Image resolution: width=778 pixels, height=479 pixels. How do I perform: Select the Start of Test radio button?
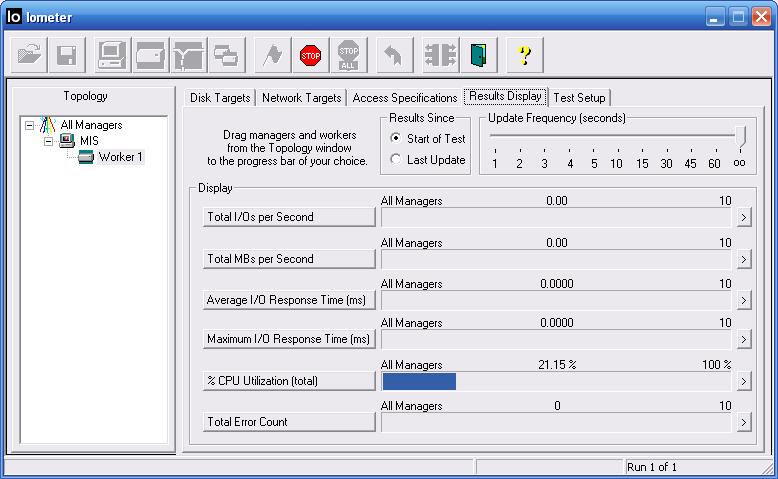395,138
